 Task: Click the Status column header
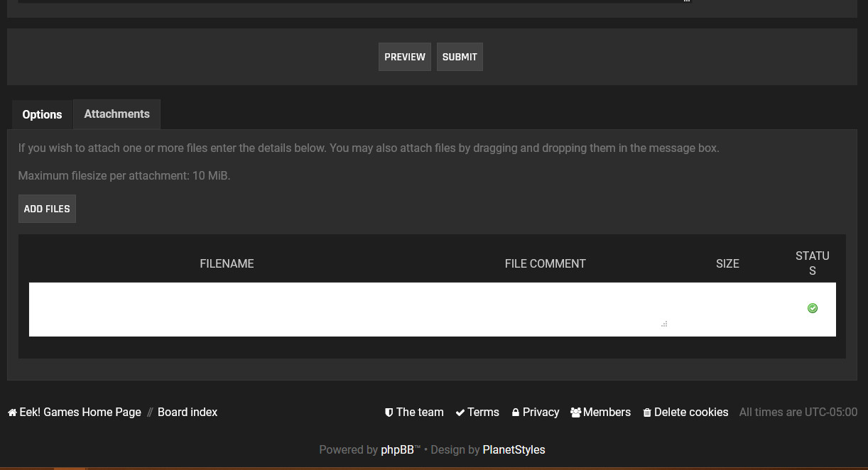(812, 263)
